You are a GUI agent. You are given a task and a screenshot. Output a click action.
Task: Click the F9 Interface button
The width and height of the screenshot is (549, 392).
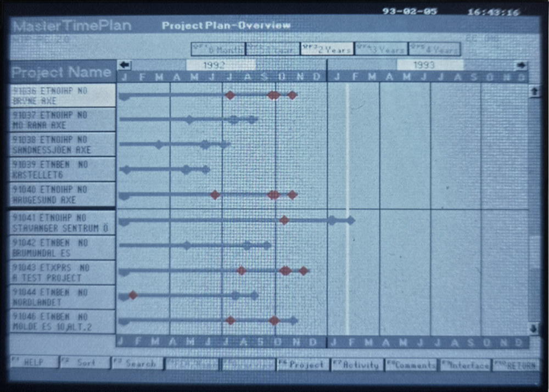tap(466, 365)
